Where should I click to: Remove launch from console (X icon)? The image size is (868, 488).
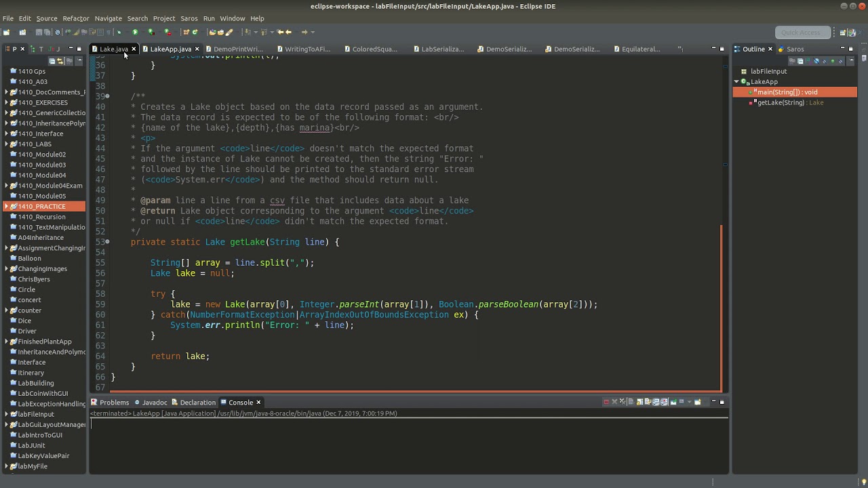[x=614, y=402]
